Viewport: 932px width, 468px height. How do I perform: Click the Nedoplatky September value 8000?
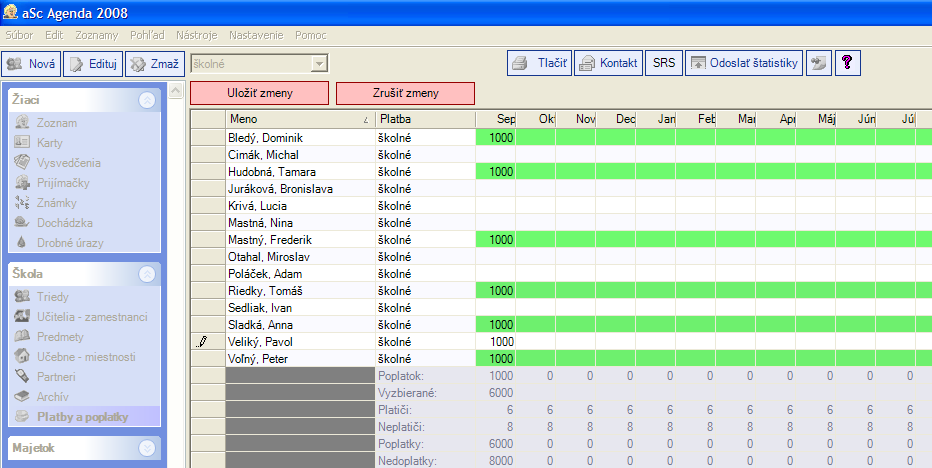(501, 461)
